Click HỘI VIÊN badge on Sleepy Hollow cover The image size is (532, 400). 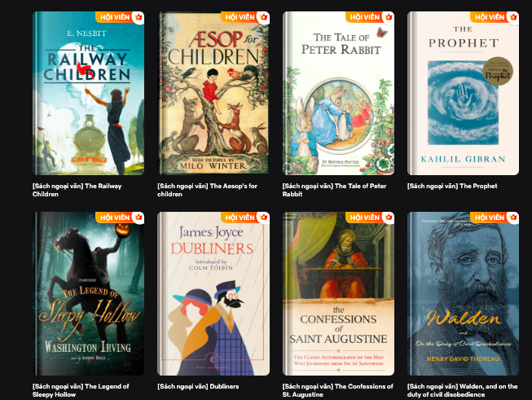tap(115, 218)
